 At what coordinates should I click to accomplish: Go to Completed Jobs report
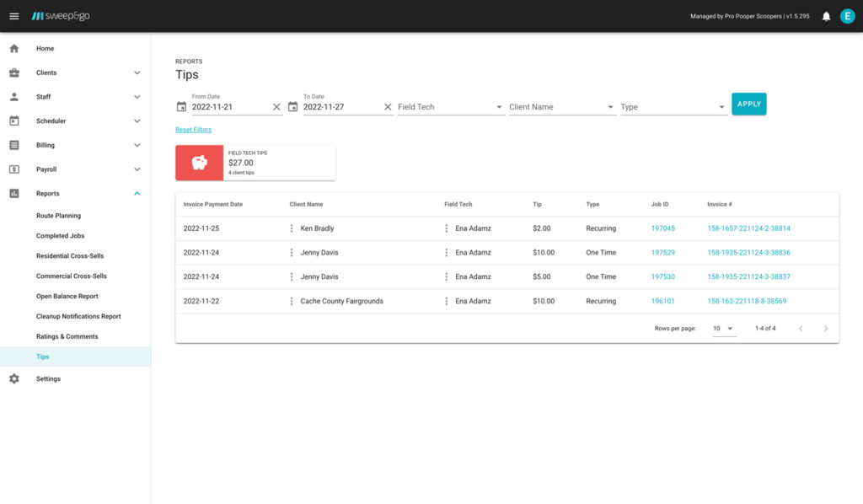[x=60, y=236]
